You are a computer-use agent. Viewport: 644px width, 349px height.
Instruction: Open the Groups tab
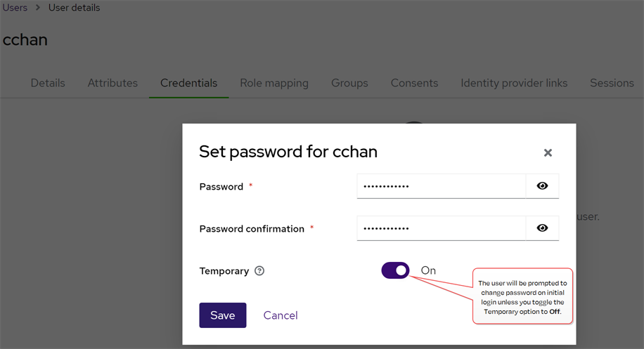pos(349,83)
